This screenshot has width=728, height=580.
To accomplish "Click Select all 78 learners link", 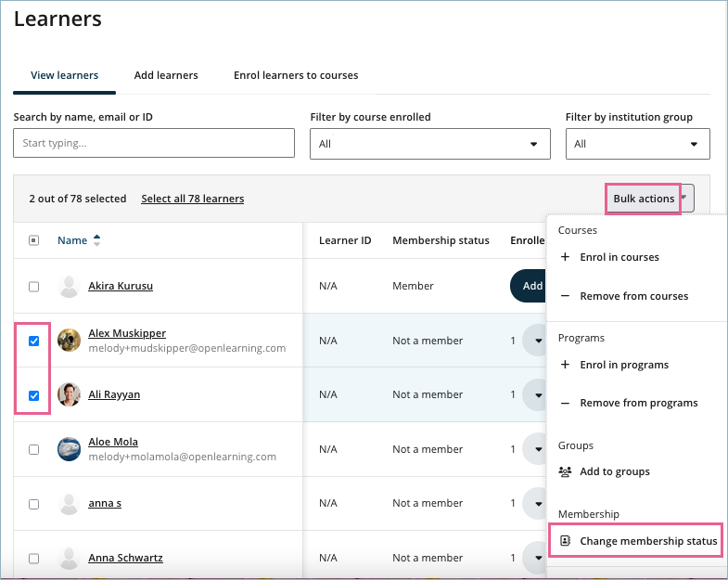I will click(x=192, y=199).
